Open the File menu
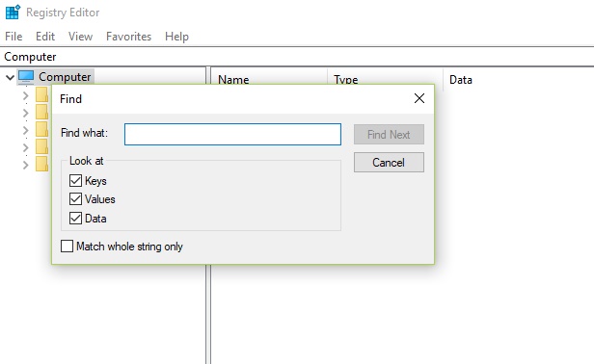This screenshot has width=594, height=364. pos(13,37)
